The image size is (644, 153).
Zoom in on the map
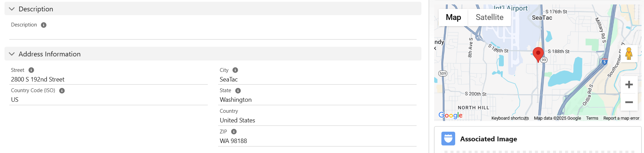pyautogui.click(x=629, y=85)
